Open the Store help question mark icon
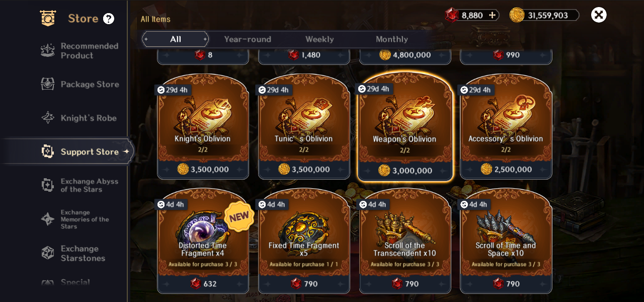Image resolution: width=644 pixels, height=302 pixels. [x=109, y=19]
